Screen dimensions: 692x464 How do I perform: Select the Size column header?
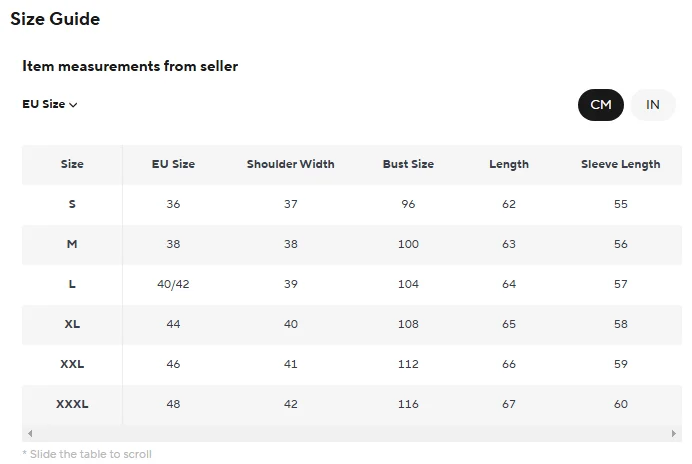click(72, 164)
